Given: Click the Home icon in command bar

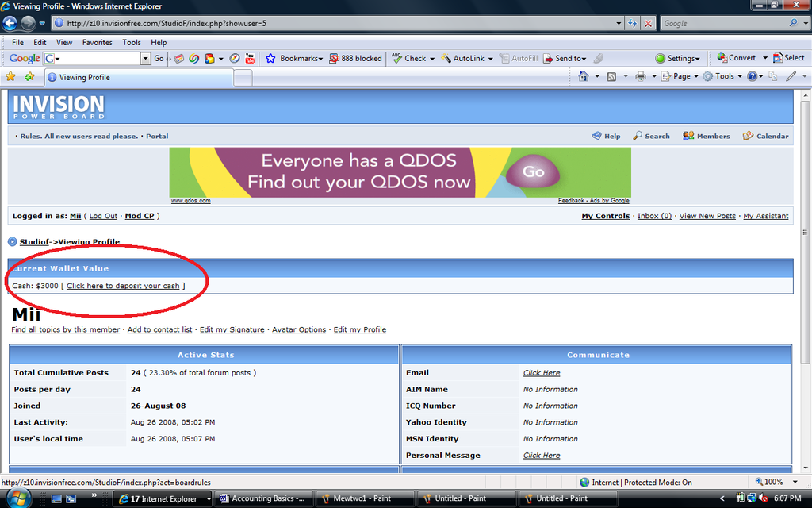Looking at the screenshot, I should 584,76.
